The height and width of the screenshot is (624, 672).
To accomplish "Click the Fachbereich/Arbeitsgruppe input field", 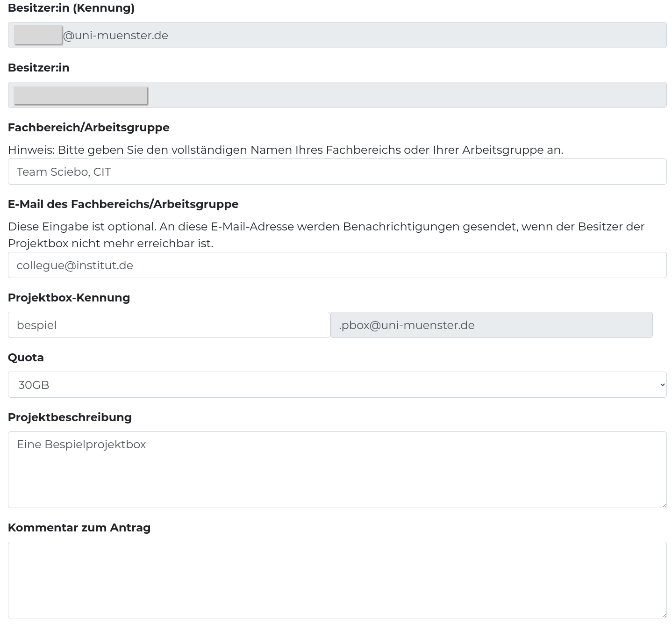I will coord(336,172).
